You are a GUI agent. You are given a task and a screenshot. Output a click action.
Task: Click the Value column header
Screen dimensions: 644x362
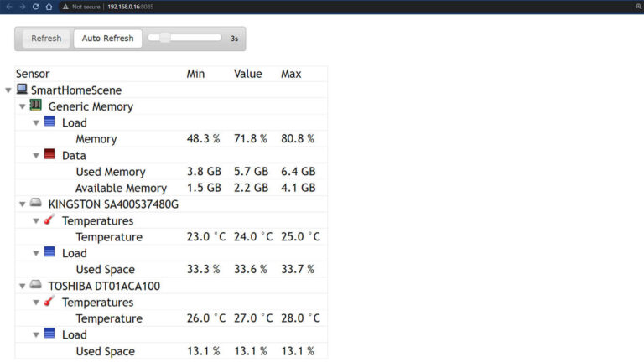tap(247, 74)
